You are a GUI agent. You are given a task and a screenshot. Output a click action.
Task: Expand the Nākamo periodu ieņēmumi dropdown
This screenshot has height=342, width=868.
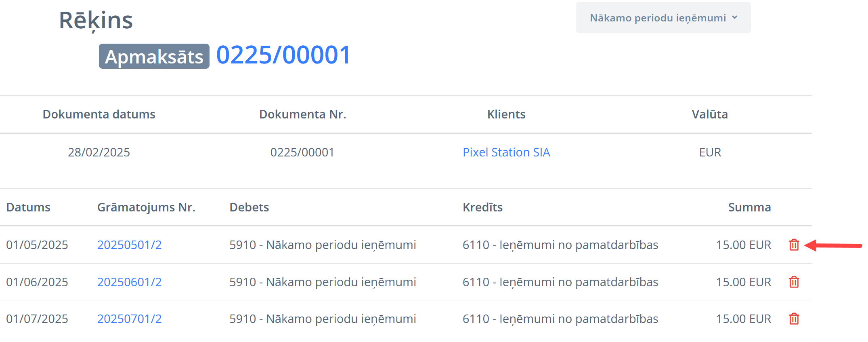[x=663, y=18]
